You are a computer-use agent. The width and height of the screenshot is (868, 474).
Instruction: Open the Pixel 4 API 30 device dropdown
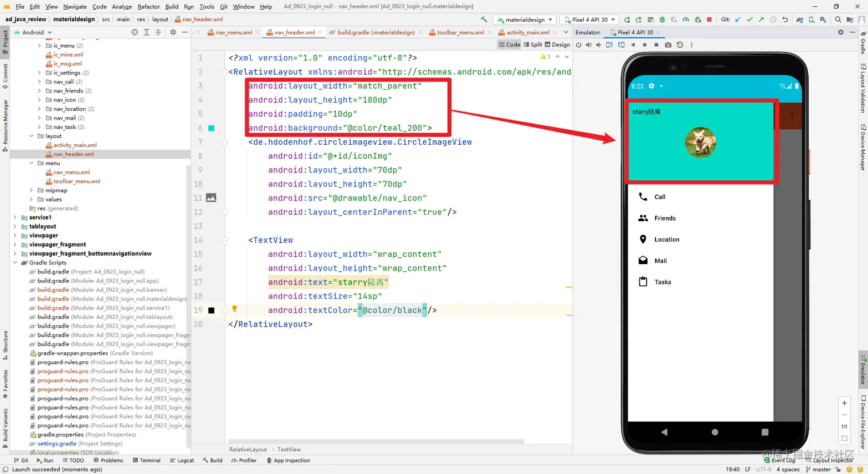tap(590, 20)
